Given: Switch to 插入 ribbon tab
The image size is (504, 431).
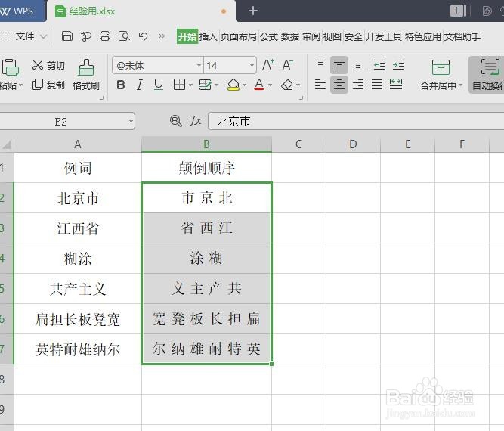Looking at the screenshot, I should (x=209, y=36).
